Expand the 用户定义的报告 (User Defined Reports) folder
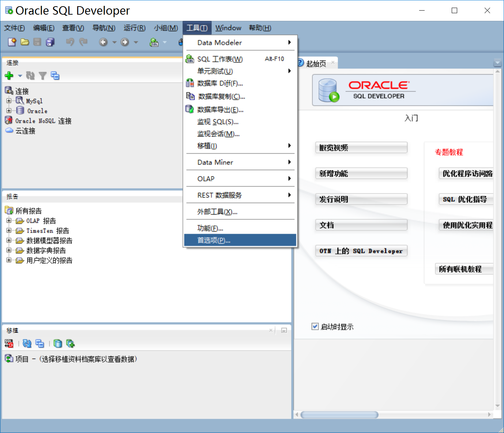Viewport: 504px width, 433px height. [x=9, y=260]
